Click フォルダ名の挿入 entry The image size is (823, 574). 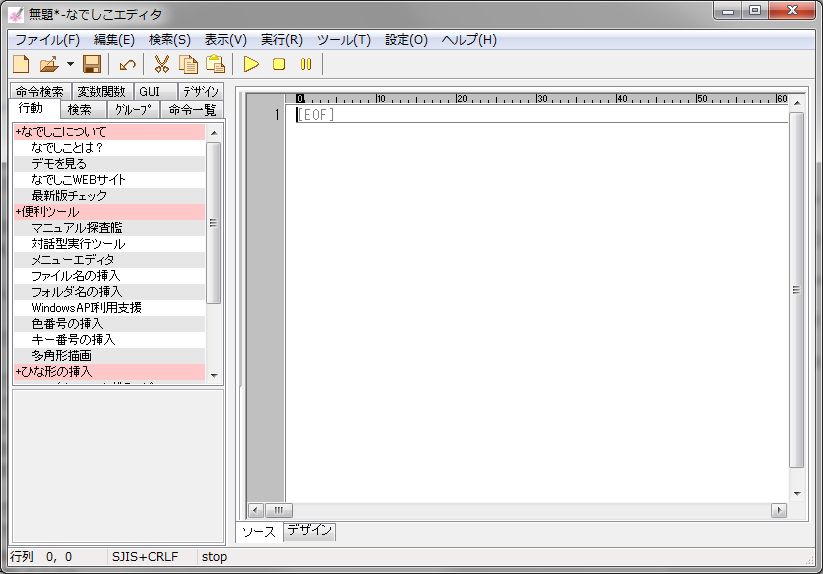coord(109,292)
